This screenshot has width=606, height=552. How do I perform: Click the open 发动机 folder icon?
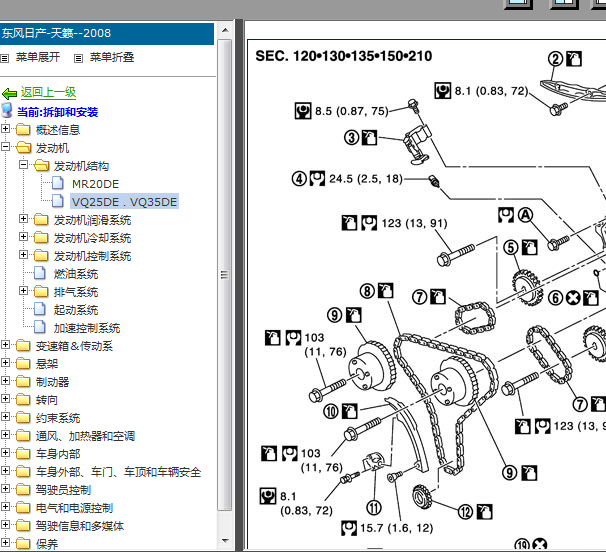(x=24, y=147)
